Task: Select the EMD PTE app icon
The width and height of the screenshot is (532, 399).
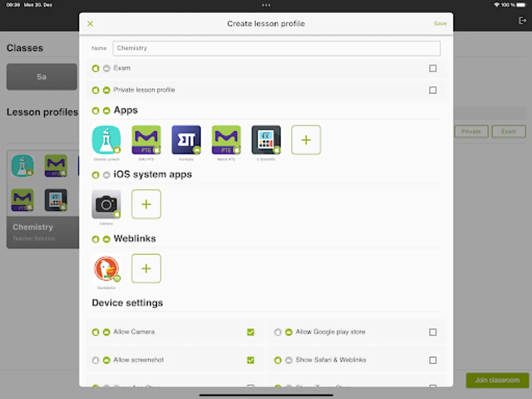Action: [x=146, y=140]
